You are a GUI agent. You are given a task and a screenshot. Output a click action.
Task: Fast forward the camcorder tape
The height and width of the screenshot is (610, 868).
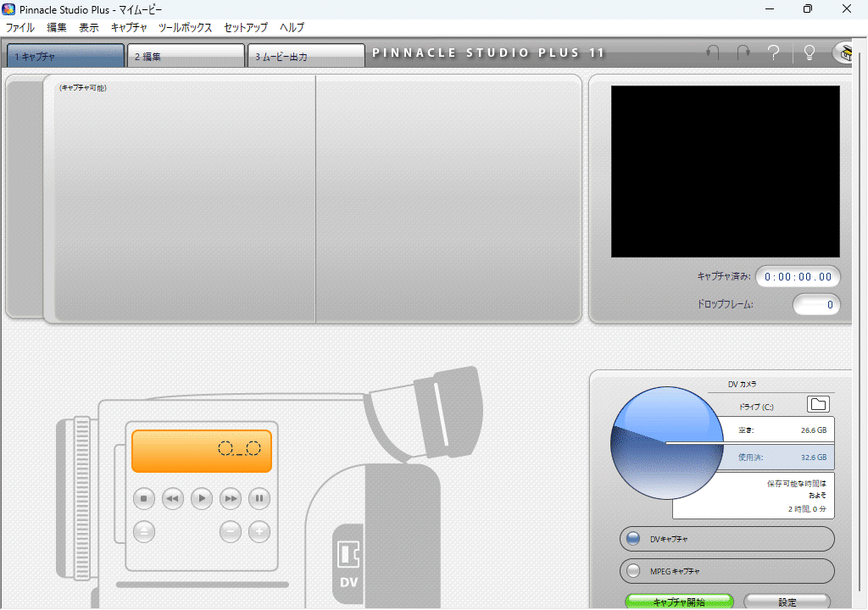(x=231, y=499)
